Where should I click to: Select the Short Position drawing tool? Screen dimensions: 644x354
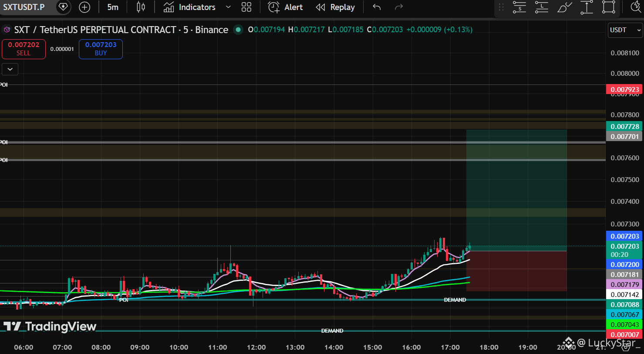pyautogui.click(x=519, y=7)
